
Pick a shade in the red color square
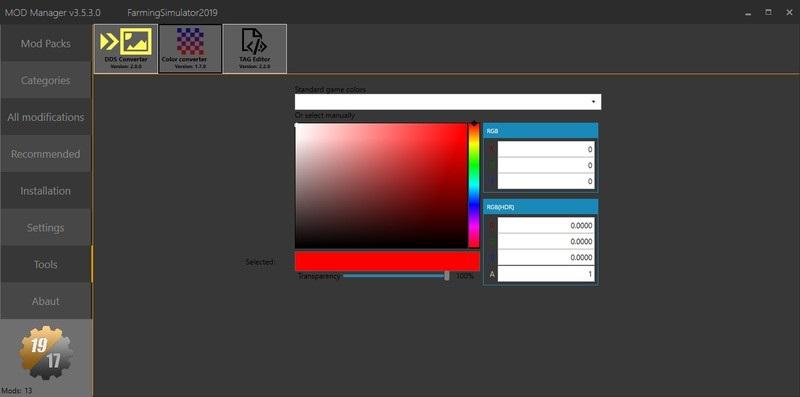point(381,186)
